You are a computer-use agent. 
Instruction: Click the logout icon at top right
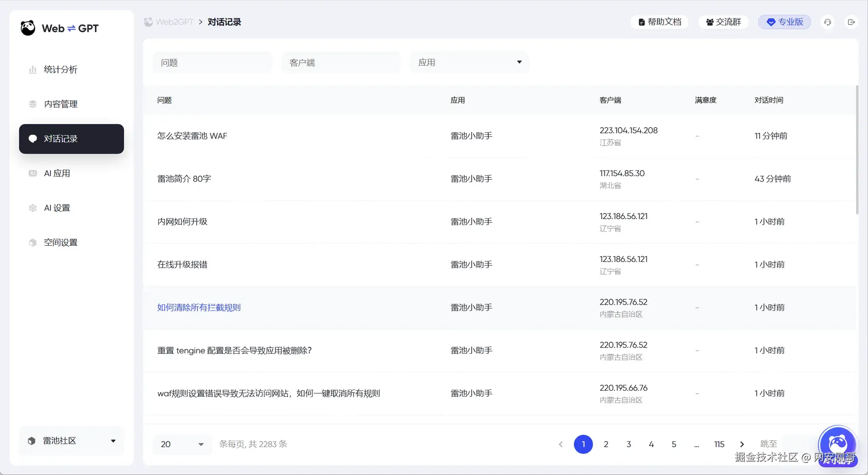pos(851,22)
